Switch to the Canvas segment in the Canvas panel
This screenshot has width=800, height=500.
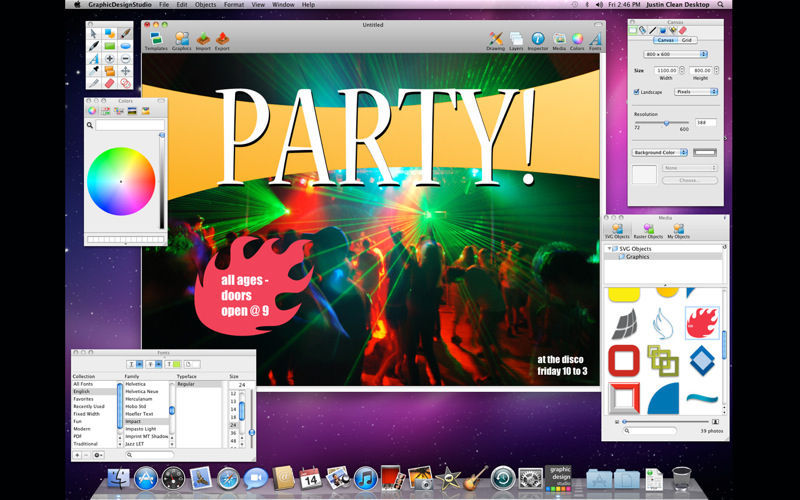point(665,40)
